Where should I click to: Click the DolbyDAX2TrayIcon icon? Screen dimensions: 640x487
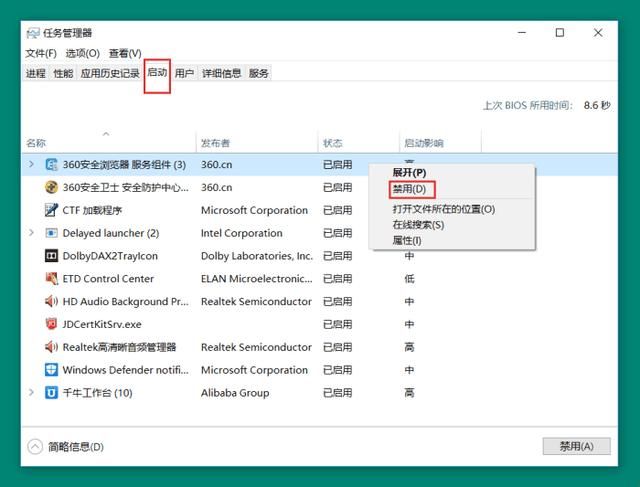(51, 256)
